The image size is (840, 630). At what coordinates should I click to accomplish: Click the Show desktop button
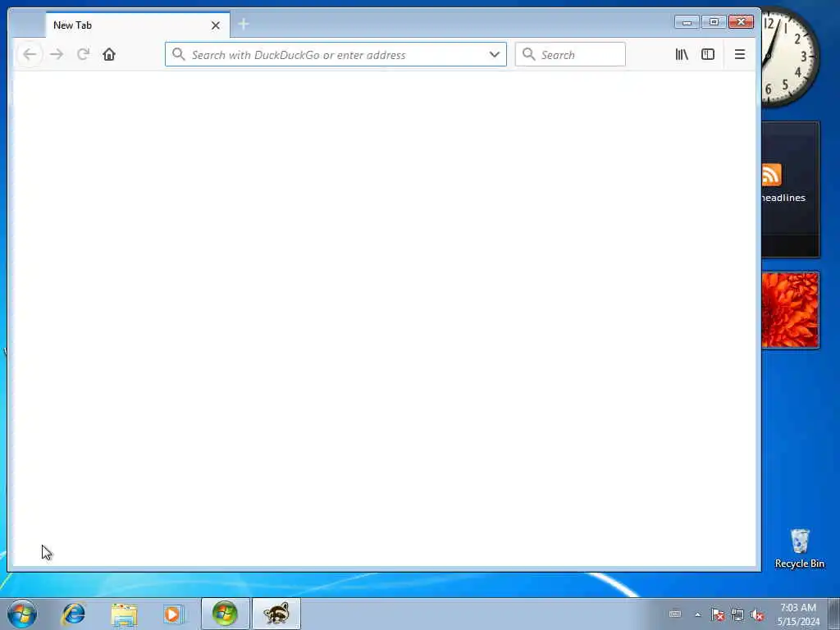pos(834,614)
